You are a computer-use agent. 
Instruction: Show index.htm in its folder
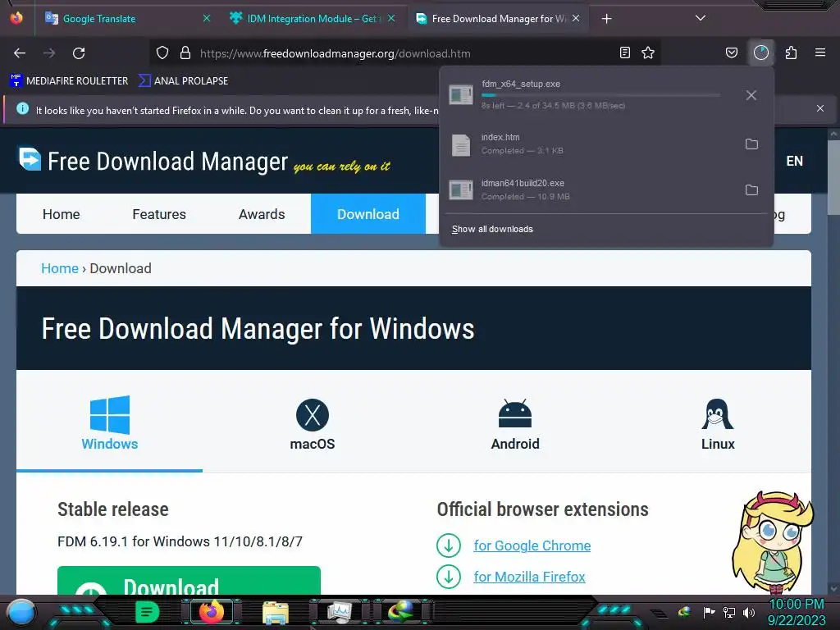[x=751, y=144]
